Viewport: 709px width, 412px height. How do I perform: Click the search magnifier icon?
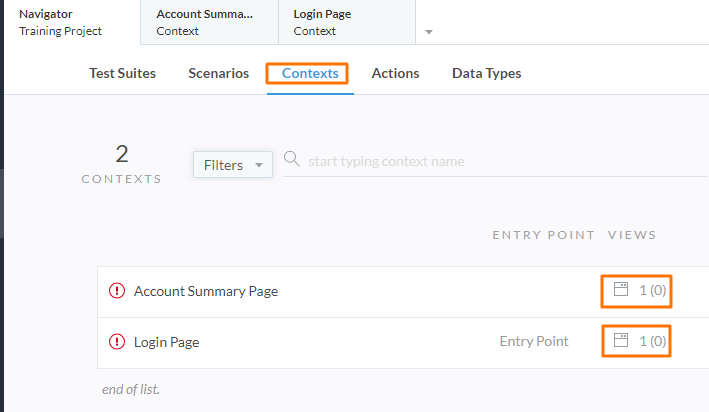coord(292,159)
